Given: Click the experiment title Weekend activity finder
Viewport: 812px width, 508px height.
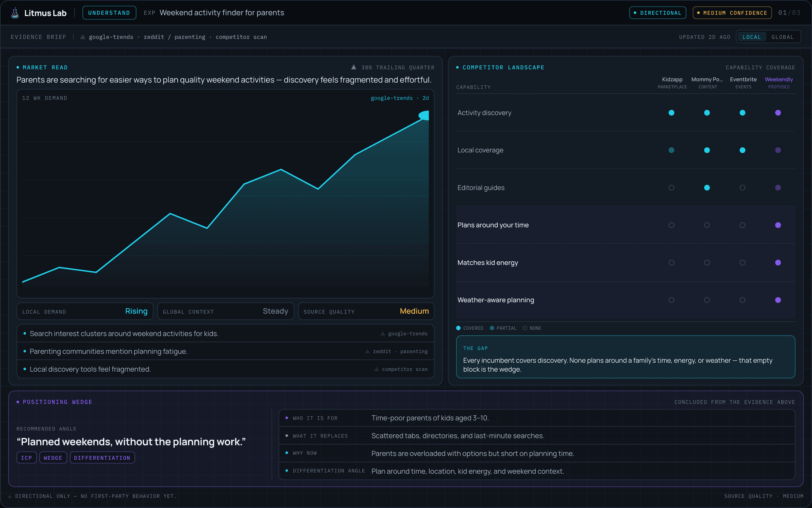Looking at the screenshot, I should click(222, 13).
